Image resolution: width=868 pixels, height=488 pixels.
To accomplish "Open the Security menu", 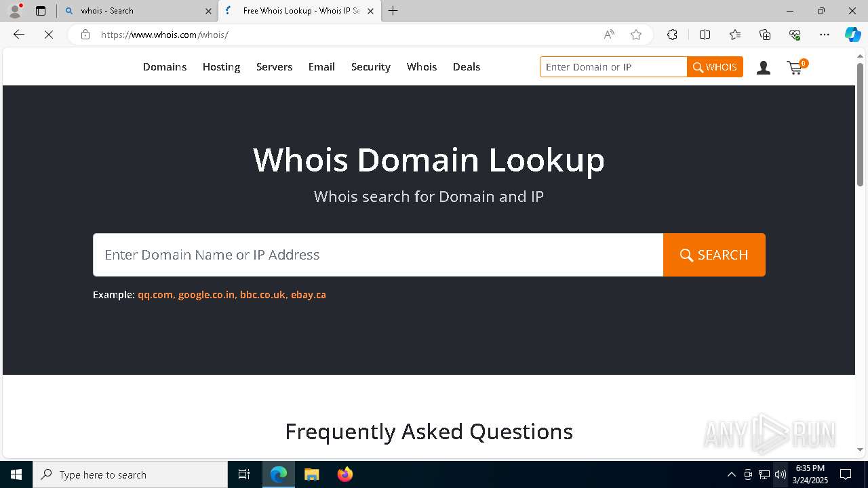I will click(x=370, y=67).
